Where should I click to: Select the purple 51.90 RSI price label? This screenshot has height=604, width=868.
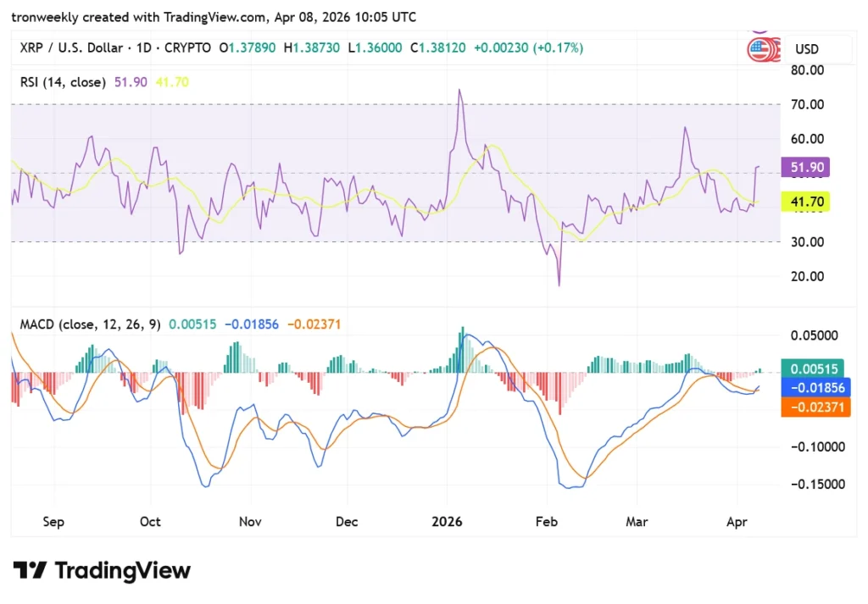click(x=805, y=168)
